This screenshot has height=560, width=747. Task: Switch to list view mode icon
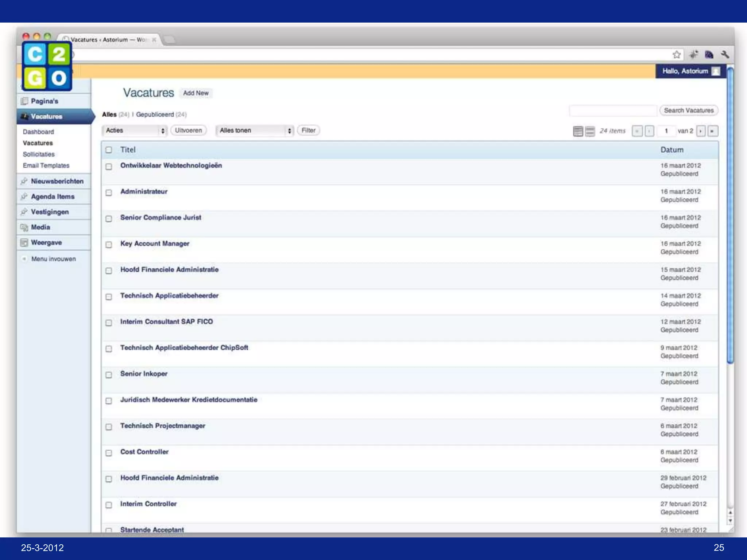pyautogui.click(x=578, y=131)
